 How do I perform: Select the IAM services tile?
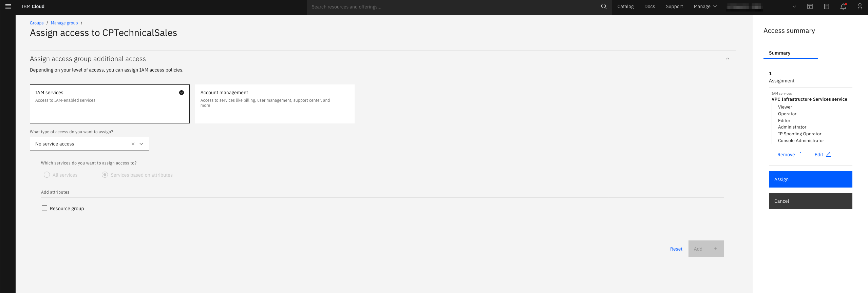[110, 104]
